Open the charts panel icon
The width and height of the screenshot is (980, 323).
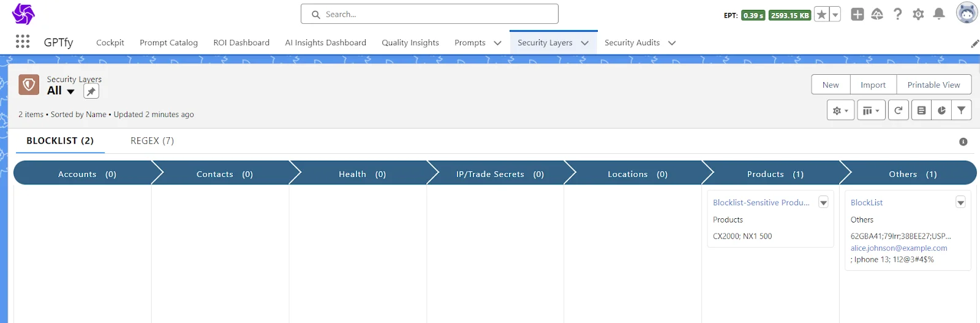(941, 110)
